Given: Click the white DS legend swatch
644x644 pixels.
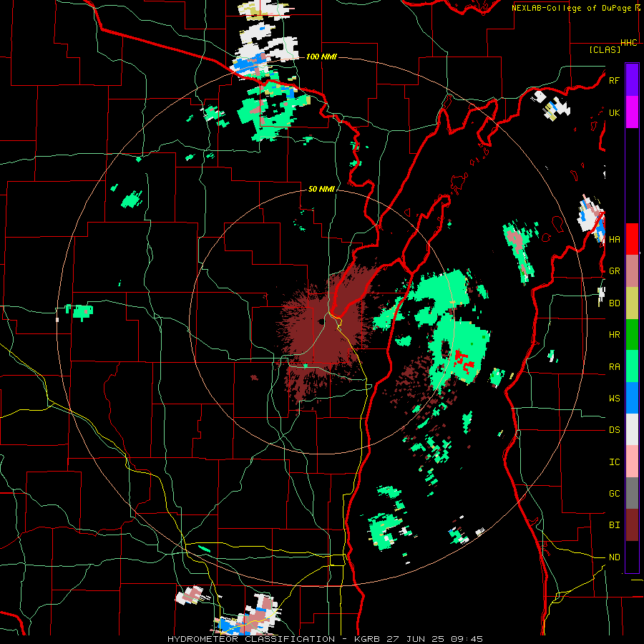Looking at the screenshot, I should [632, 429].
